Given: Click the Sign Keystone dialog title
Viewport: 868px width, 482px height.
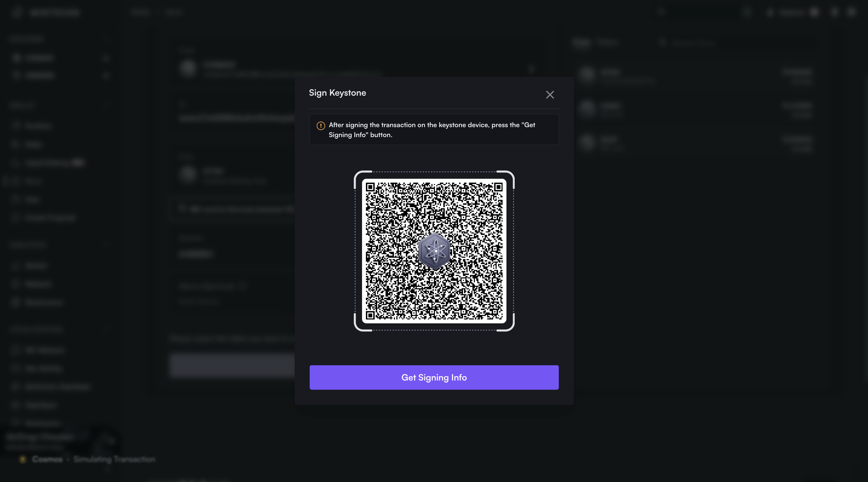Looking at the screenshot, I should (x=337, y=93).
